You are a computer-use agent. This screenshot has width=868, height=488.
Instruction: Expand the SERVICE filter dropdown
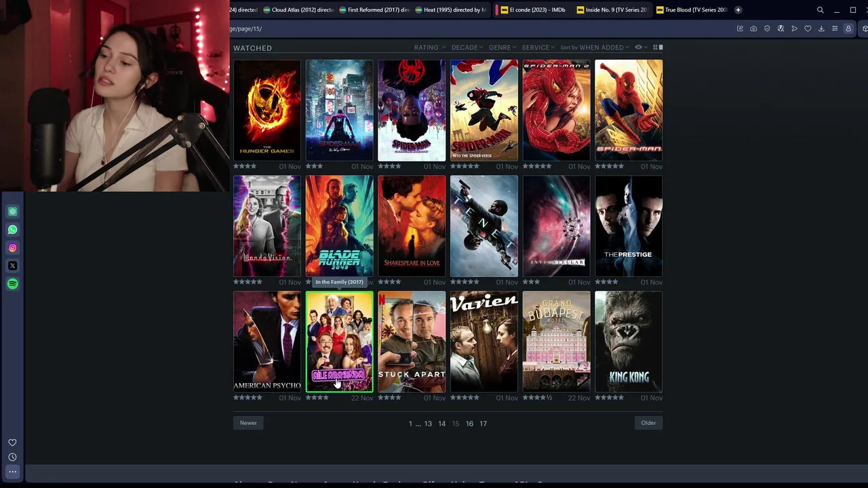(538, 47)
